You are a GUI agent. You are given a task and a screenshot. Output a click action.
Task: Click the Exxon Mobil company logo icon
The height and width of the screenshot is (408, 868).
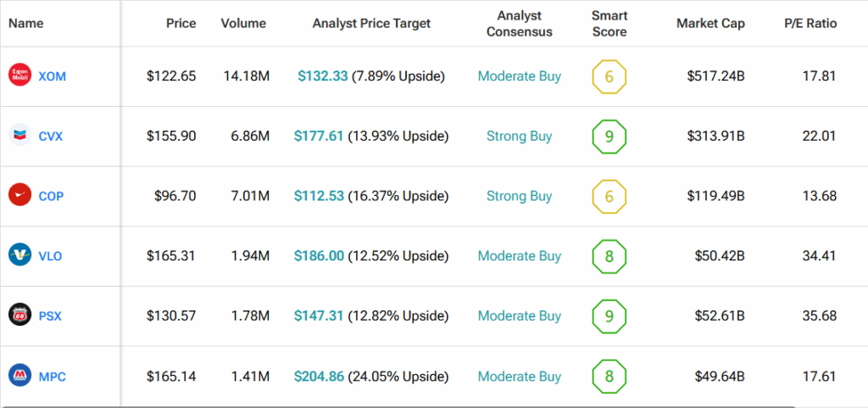point(20,76)
